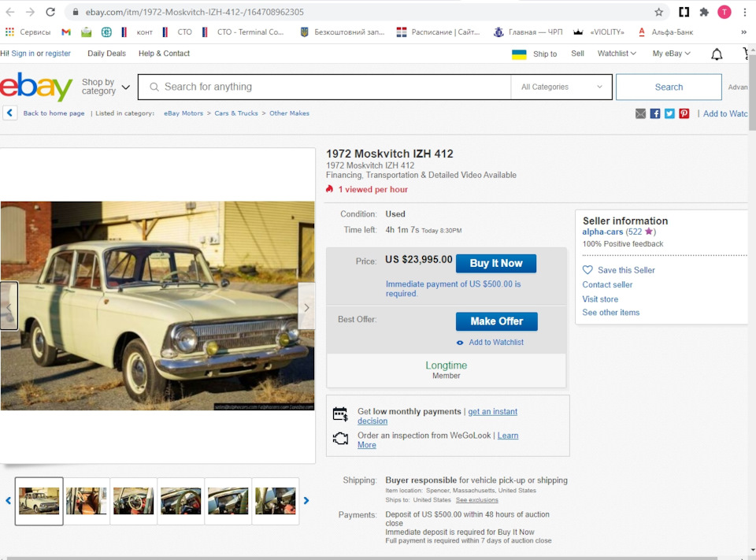Open the extensions puzzle icon
Screen dimensions: 756x560
[x=704, y=12]
